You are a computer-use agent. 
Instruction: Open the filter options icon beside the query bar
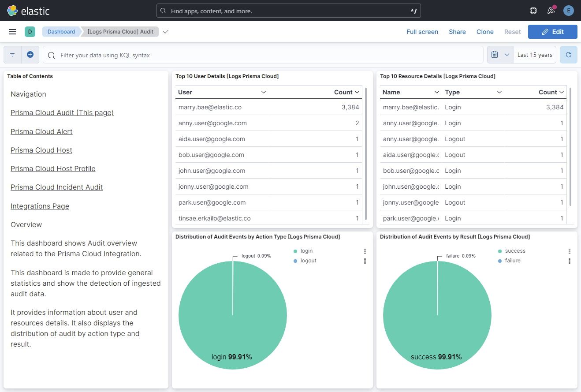[12, 54]
